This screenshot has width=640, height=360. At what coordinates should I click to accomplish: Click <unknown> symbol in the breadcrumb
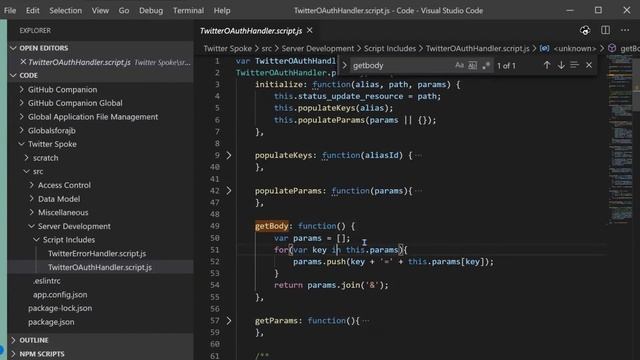click(575, 49)
